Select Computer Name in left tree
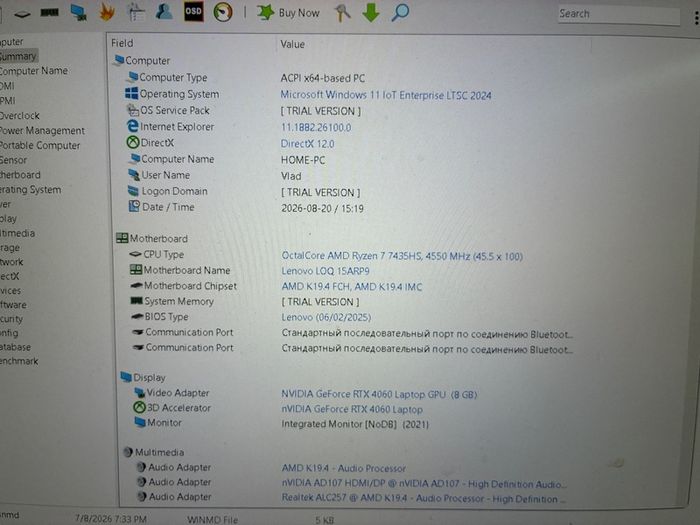Screen dimensions: 700x525 [33, 71]
